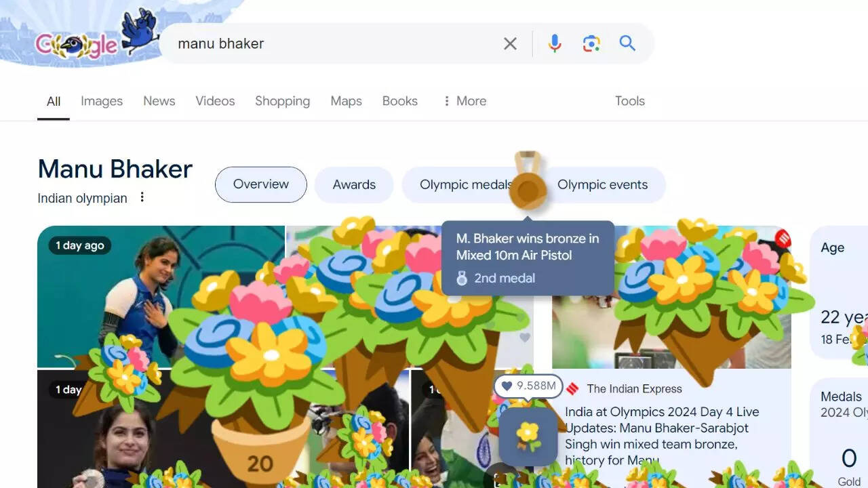The width and height of the screenshot is (868, 488).
Task: Click into the search field with manu bhaker
Action: [x=332, y=43]
